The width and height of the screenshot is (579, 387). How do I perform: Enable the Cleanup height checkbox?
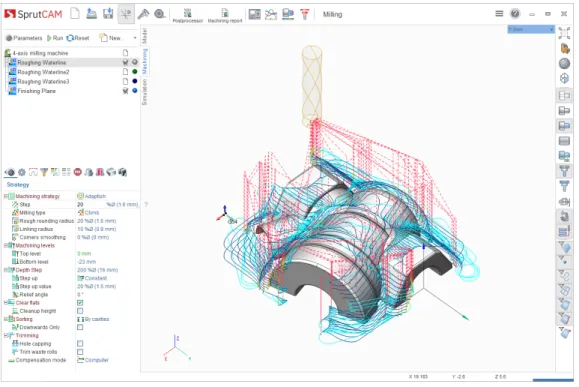pyautogui.click(x=80, y=311)
